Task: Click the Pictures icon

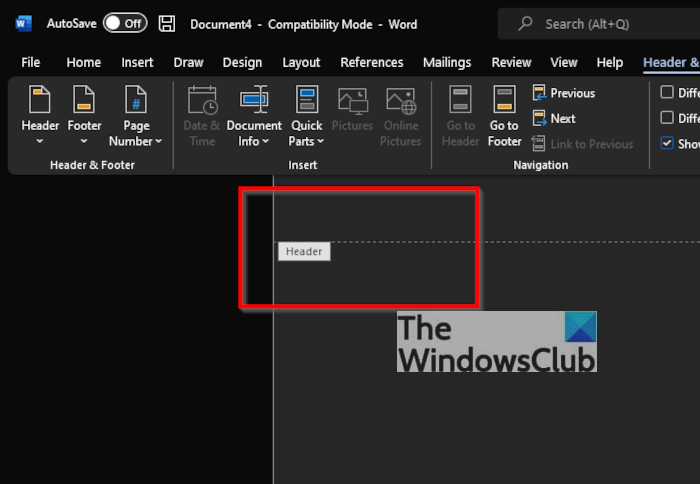Action: (x=352, y=100)
